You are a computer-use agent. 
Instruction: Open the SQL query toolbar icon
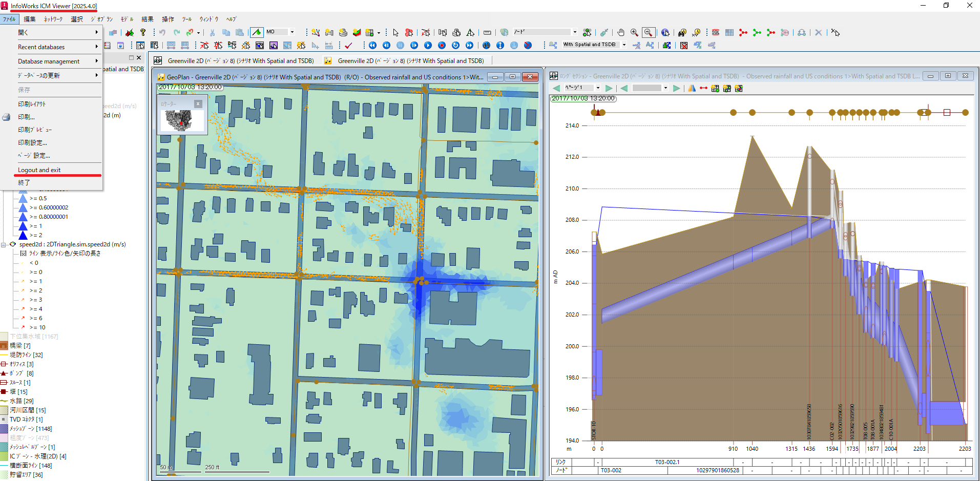click(x=716, y=32)
